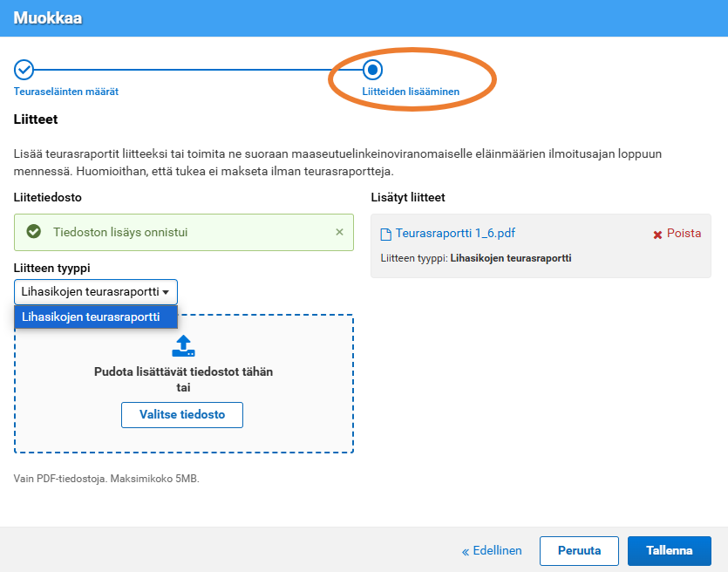Select the 'Liitteiden lisääminen' step label
This screenshot has width=728, height=572.
(x=411, y=91)
